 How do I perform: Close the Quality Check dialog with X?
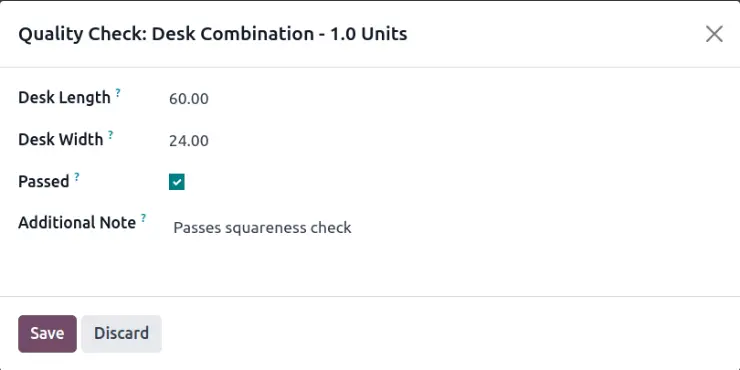[714, 34]
